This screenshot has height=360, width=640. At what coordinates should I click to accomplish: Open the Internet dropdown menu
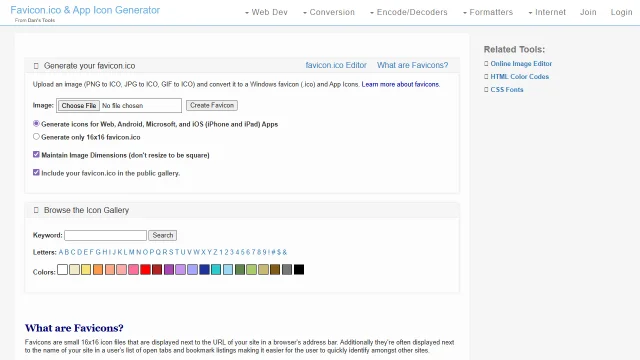pyautogui.click(x=547, y=12)
